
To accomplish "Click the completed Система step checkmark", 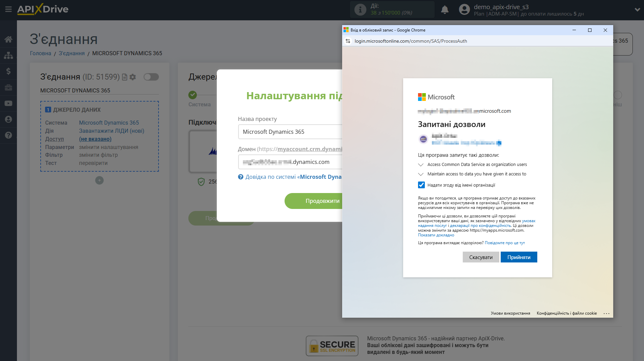I will [x=193, y=95].
